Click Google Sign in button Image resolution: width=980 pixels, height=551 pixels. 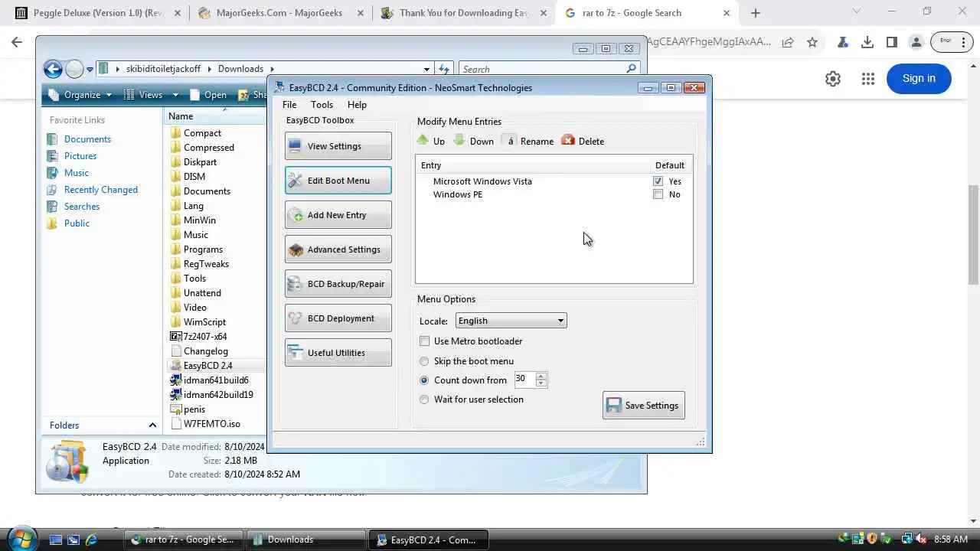919,78
